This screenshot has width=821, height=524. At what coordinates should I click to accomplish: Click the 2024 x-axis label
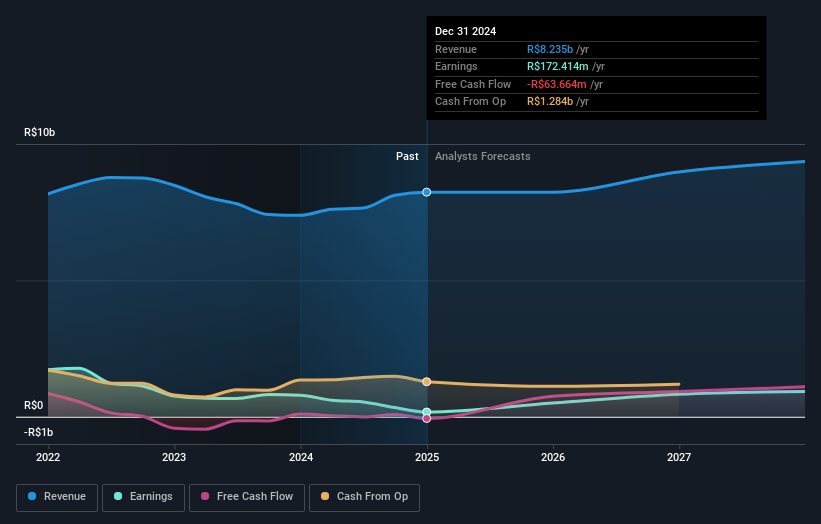click(301, 457)
